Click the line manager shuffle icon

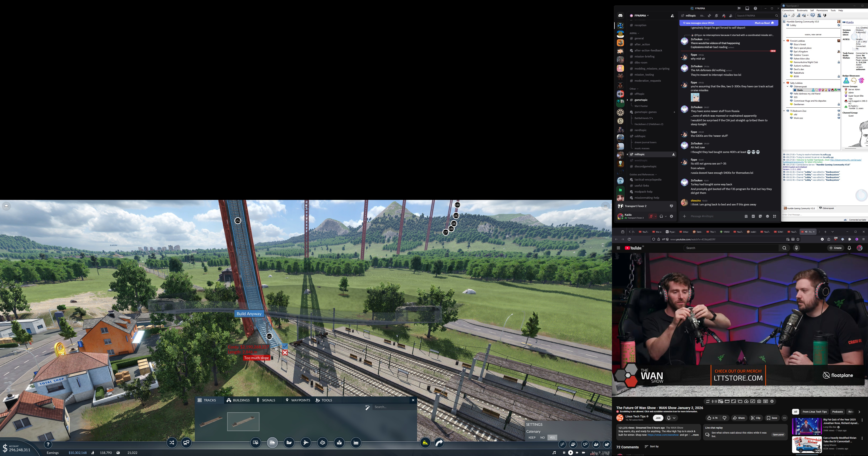[172, 442]
